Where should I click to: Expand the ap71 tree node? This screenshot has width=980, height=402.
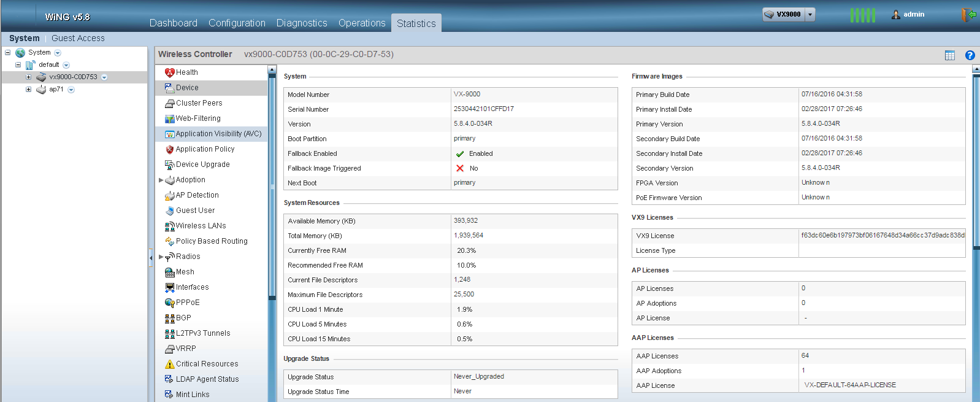[x=28, y=90]
